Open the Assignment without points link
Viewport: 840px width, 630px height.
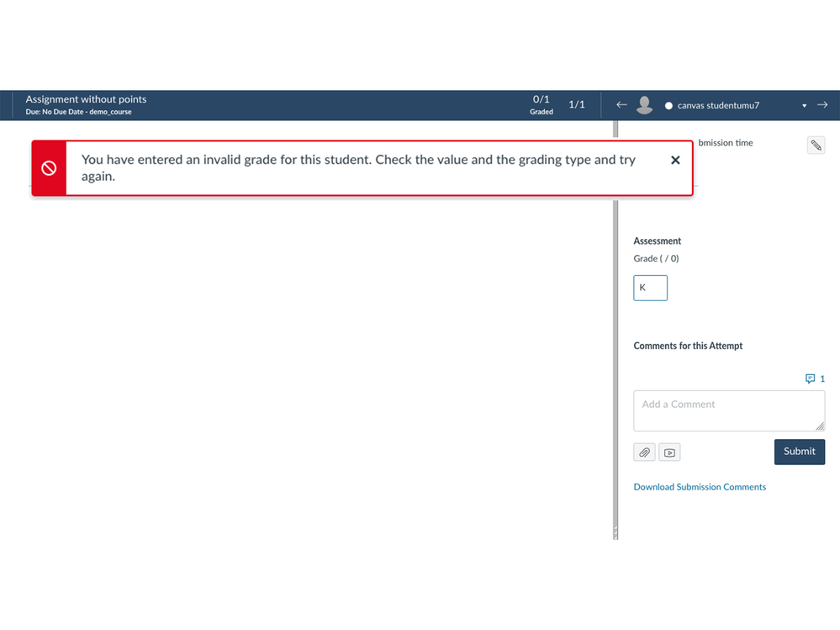(x=86, y=99)
